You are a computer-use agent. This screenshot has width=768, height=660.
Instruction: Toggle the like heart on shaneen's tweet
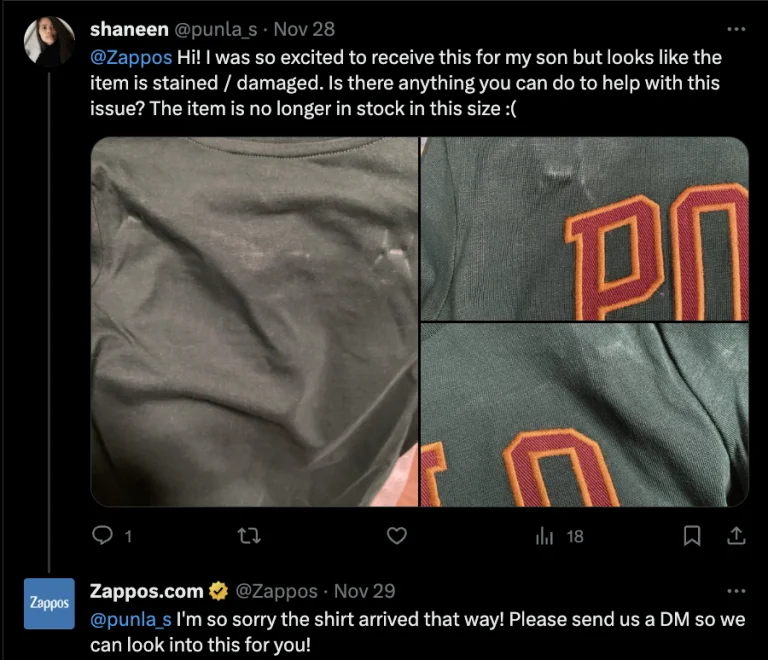coord(397,537)
